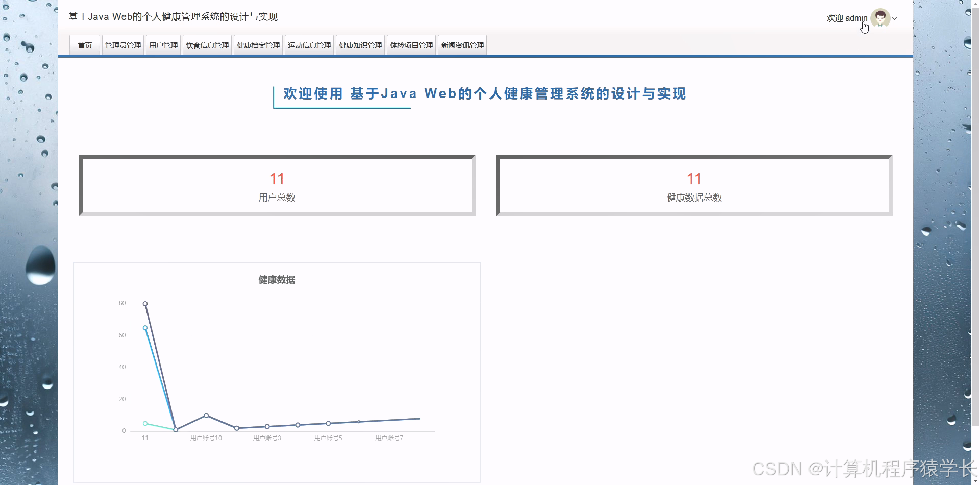
Task: Click the scrollbar up arrow
Action: tap(974, 4)
